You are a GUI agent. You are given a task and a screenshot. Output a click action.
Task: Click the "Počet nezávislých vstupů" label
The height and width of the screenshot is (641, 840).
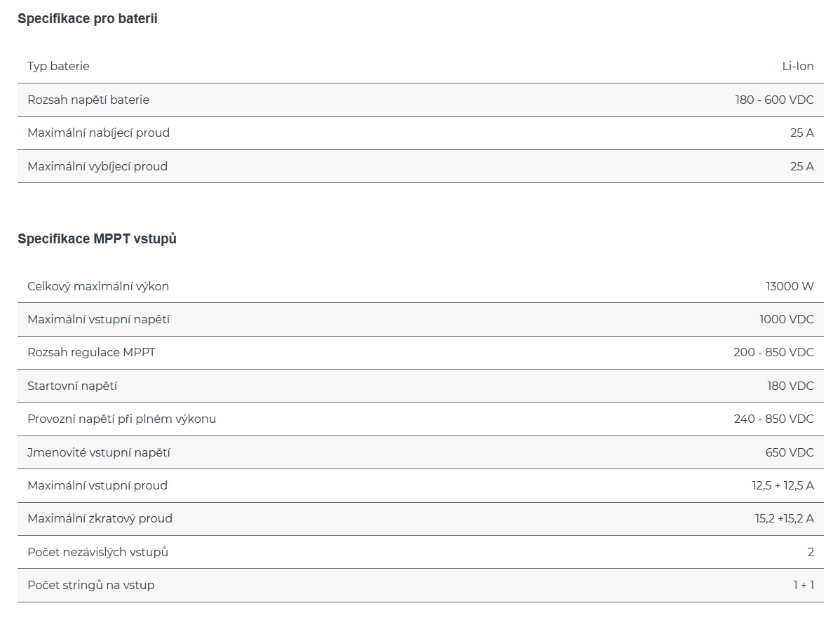97,552
